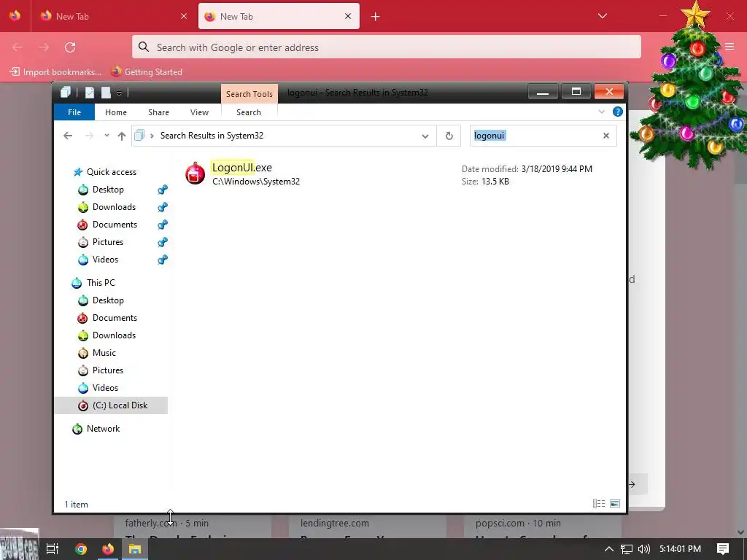
Task: List all Firefox tabs dropdown
Action: [602, 16]
